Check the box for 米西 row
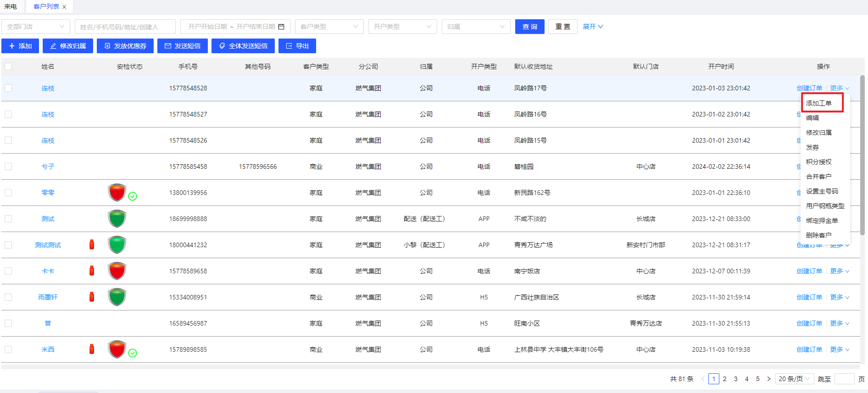The width and height of the screenshot is (868, 393). tap(8, 349)
